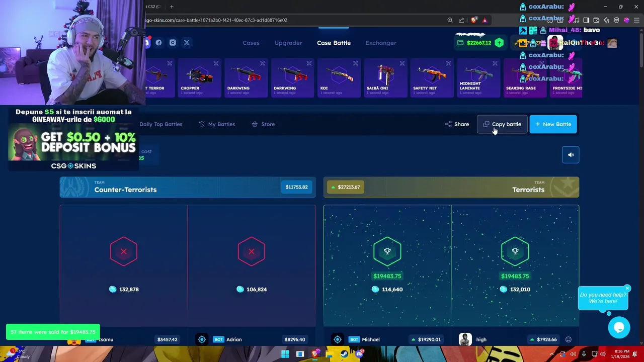Open Steam from the taskbar
The width and height of the screenshot is (644, 362).
344,354
